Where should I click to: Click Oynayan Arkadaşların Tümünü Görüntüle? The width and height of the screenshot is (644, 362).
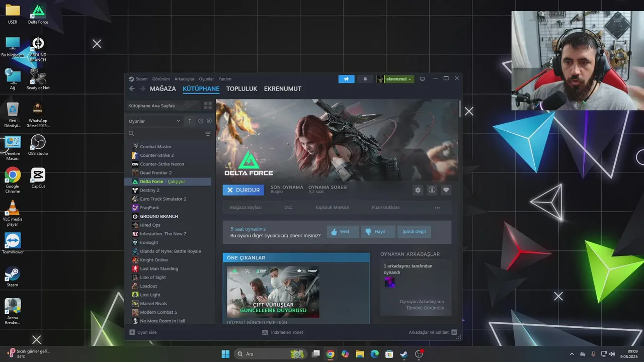point(422,305)
